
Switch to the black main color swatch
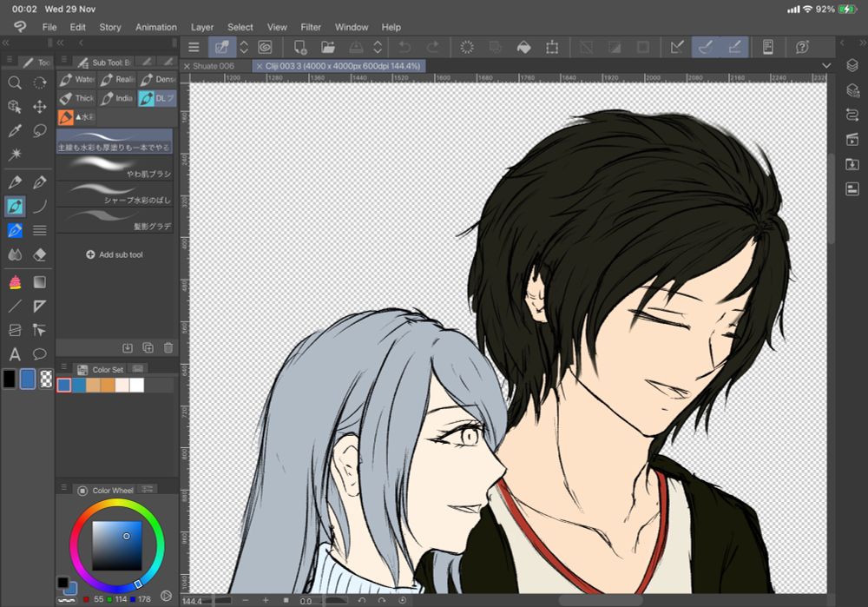9,379
